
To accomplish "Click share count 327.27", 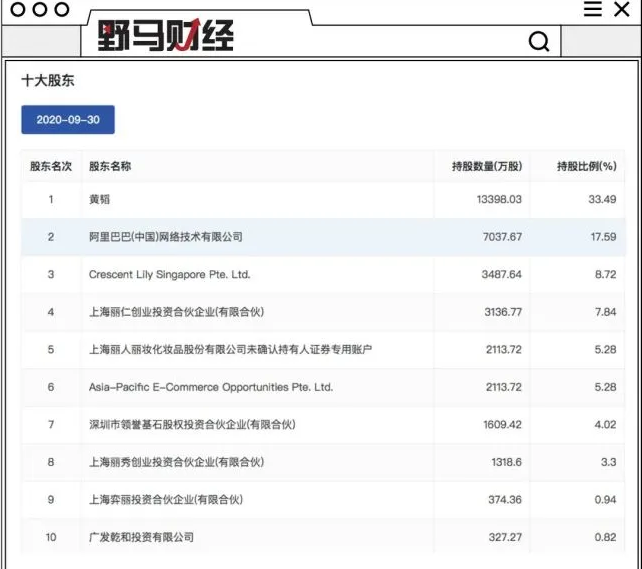I will (x=505, y=537).
